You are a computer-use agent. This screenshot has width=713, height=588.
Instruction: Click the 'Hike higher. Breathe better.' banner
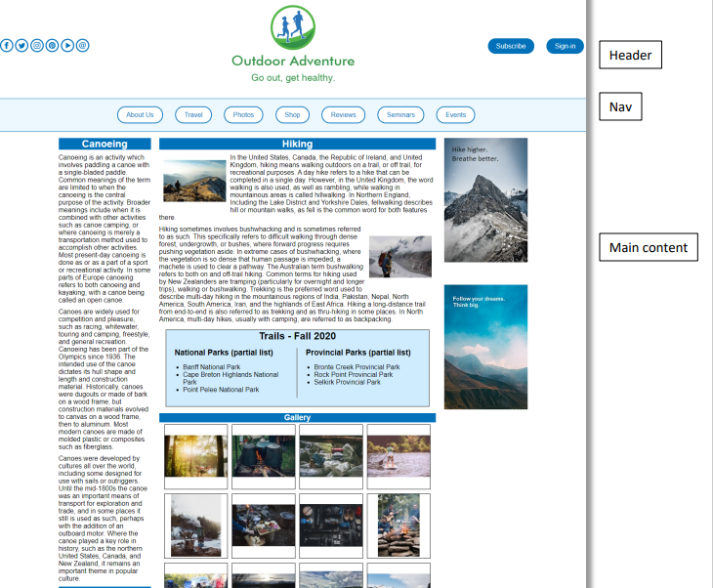pyautogui.click(x=485, y=200)
